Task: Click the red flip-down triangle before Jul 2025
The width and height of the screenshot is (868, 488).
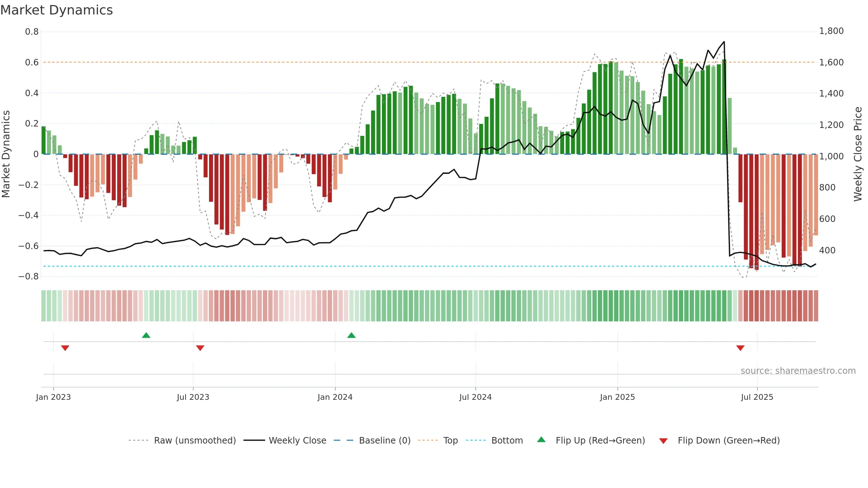Action: 740,348
